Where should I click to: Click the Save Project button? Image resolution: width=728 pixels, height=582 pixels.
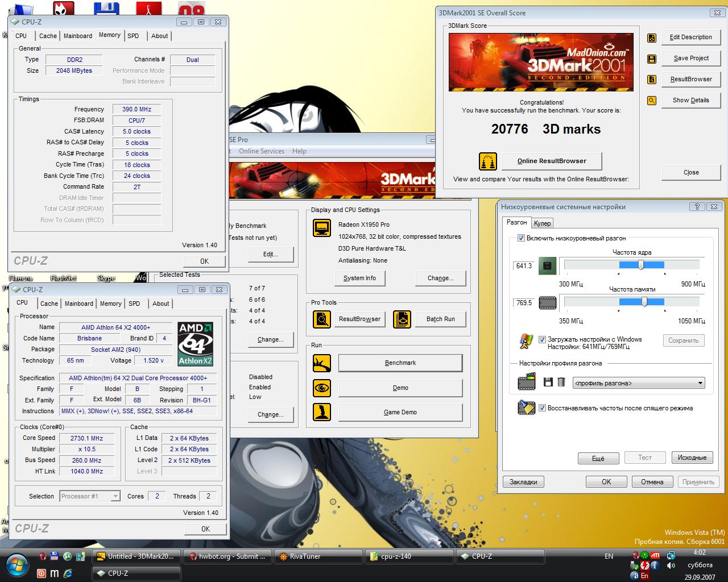[691, 58]
